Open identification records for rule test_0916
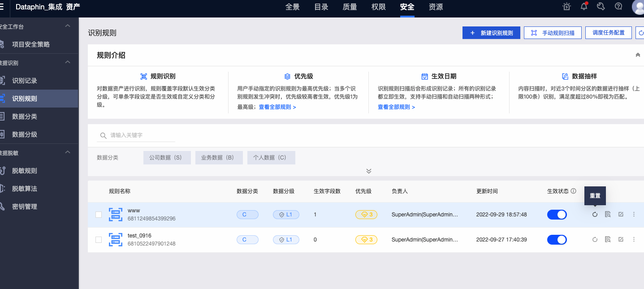 pyautogui.click(x=607, y=239)
